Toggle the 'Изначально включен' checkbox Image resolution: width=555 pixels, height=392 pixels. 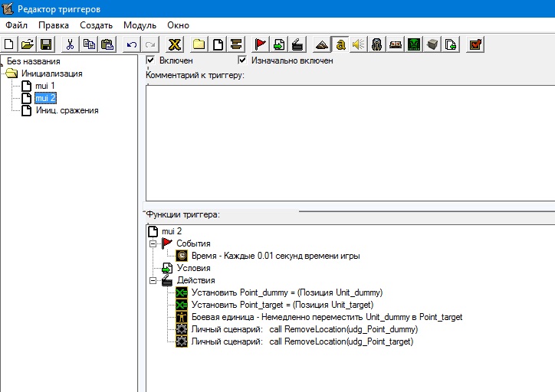coord(242,60)
